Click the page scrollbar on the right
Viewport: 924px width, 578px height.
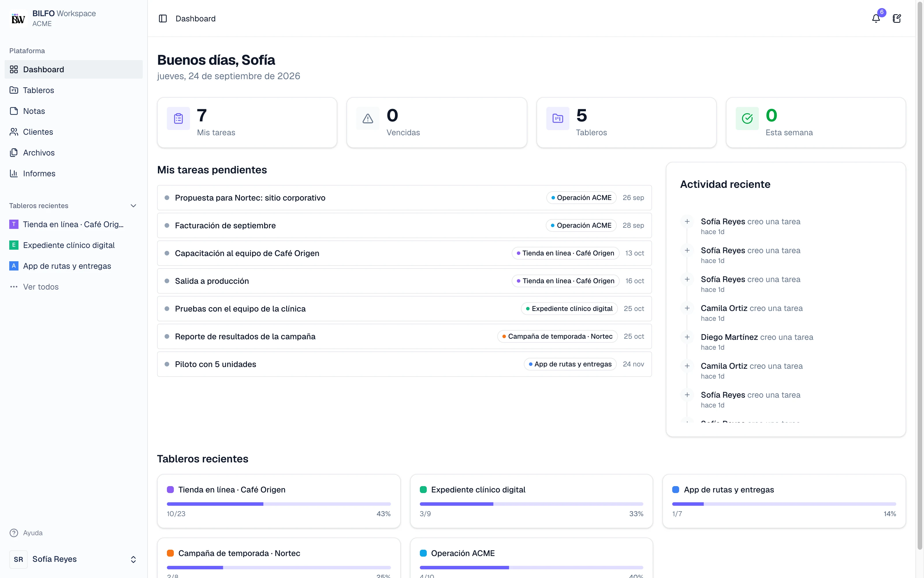(x=919, y=275)
